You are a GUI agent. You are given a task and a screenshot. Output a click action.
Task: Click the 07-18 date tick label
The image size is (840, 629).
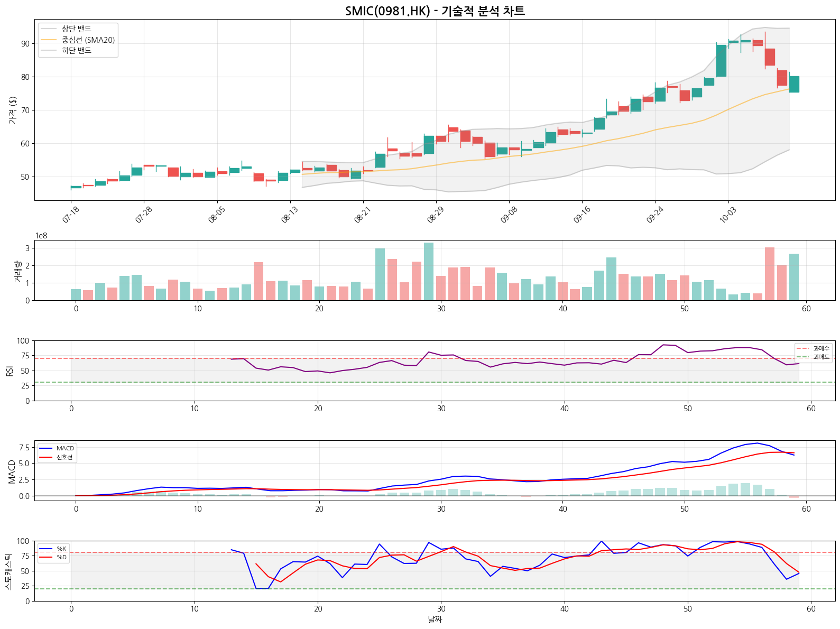click(x=71, y=215)
